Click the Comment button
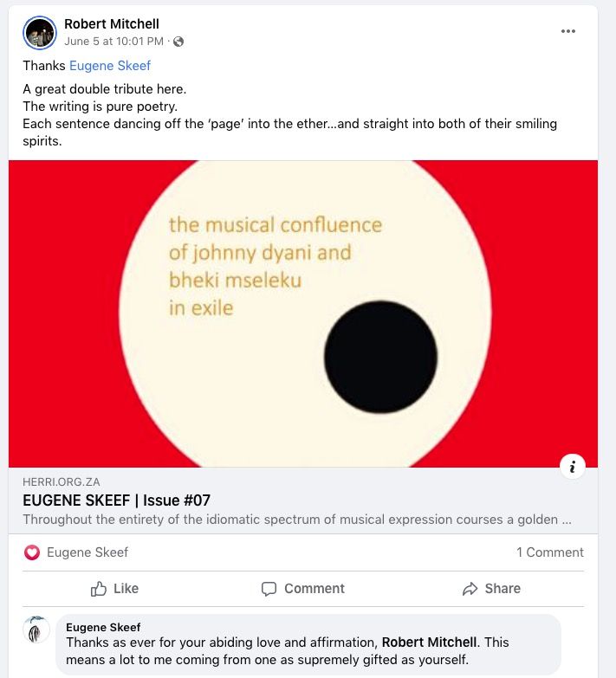 pos(303,589)
